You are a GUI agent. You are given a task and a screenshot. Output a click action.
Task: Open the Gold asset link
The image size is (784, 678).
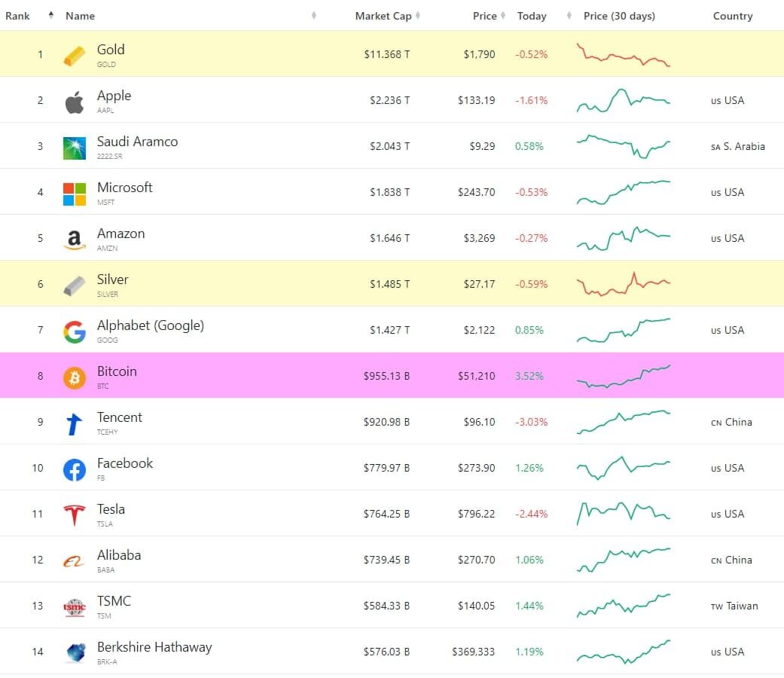tap(111, 50)
